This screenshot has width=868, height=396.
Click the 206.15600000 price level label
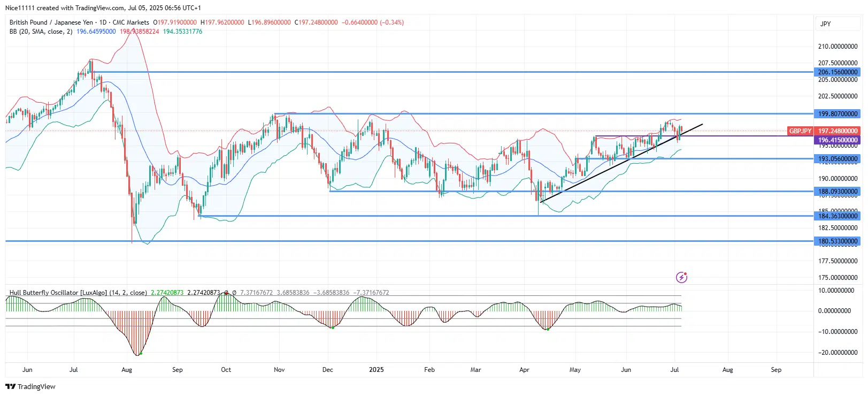click(x=838, y=72)
